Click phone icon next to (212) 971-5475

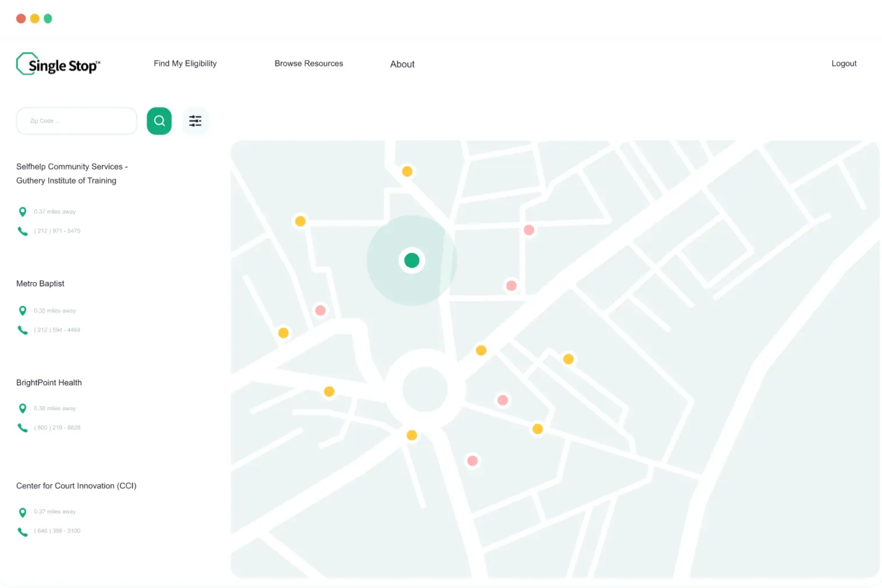(22, 231)
